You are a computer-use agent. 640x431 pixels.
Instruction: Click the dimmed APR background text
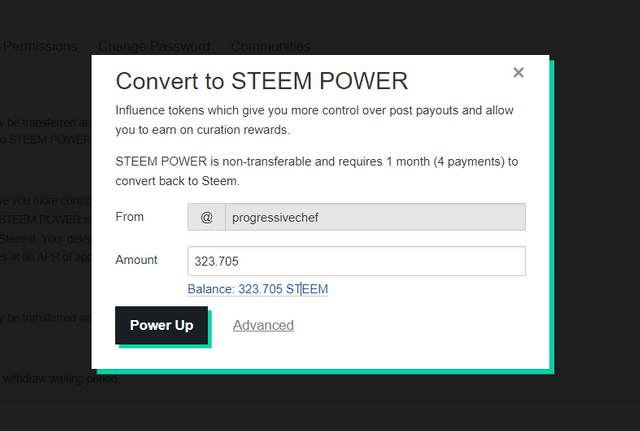pos(45,257)
